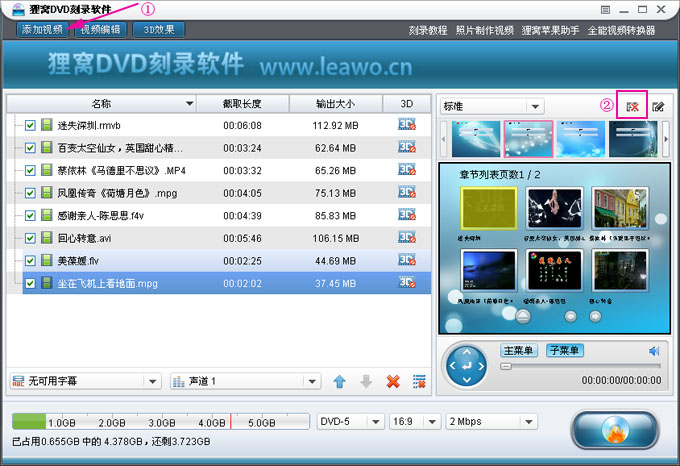Viewport: 680px width, 466px height.
Task: Select the dancer chapter thumbnail in preview
Action: coord(554,208)
